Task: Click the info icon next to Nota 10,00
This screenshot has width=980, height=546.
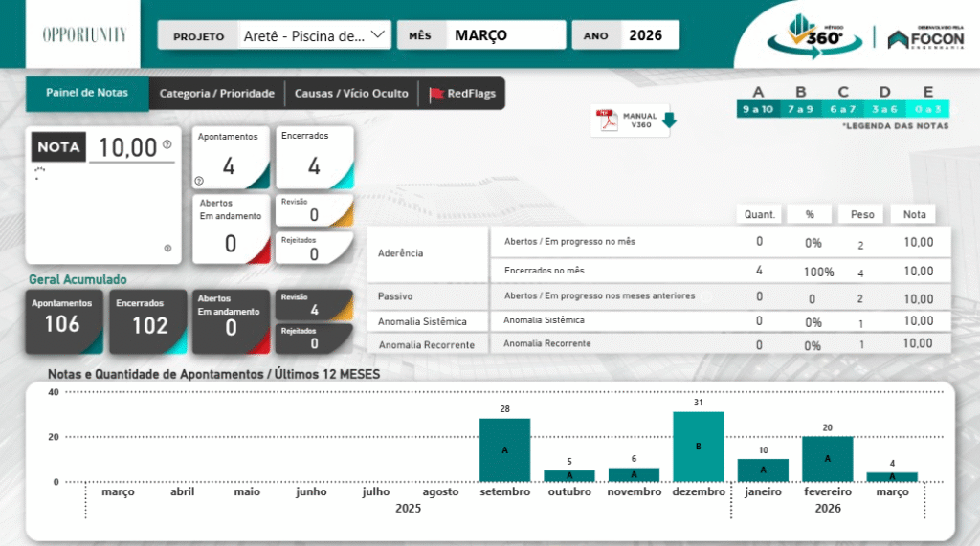Action: point(167,145)
